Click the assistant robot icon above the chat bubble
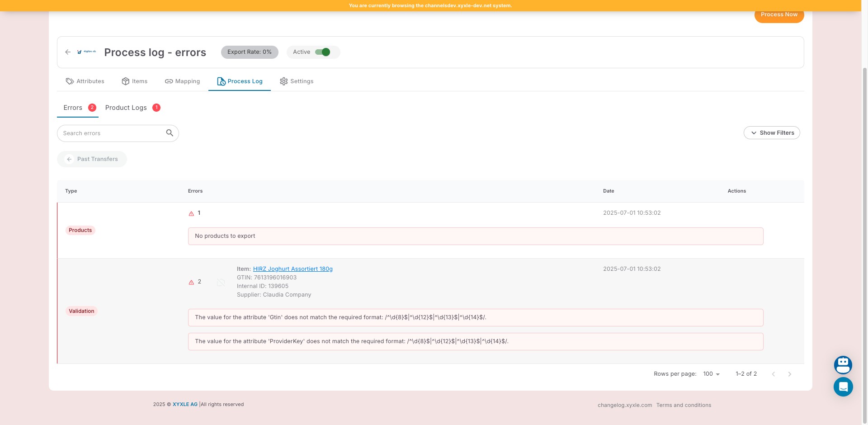 pos(843,365)
